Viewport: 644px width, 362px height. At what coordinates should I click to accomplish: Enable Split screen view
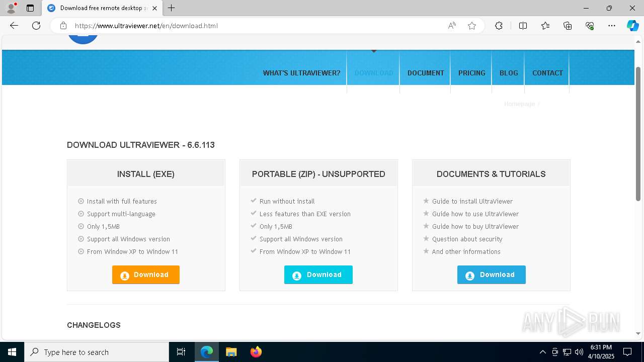point(523,26)
